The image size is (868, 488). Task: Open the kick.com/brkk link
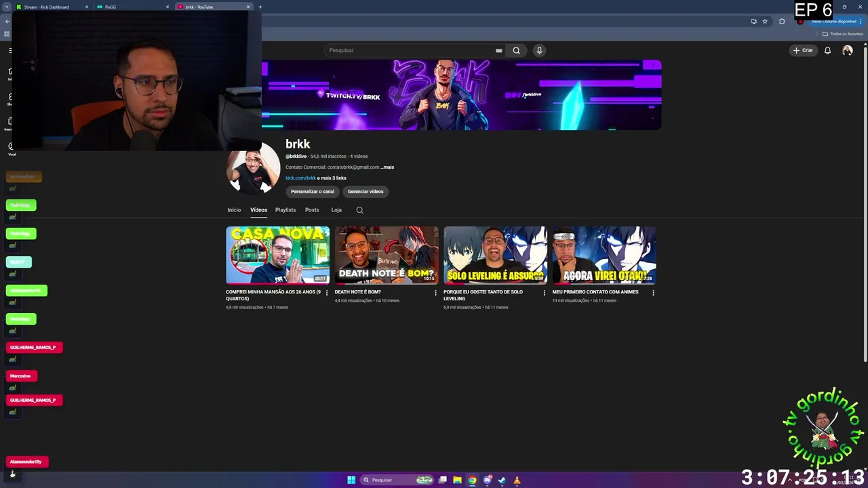[300, 178]
